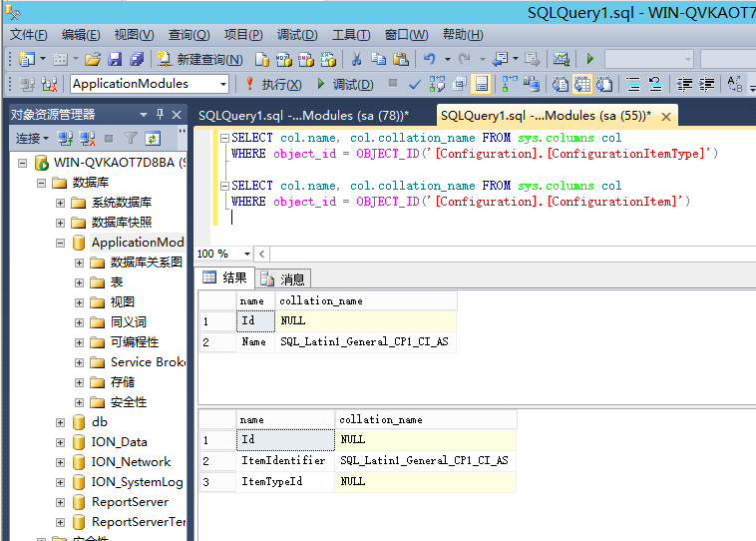Expand the 表 folder
The image size is (756, 541).
[x=80, y=282]
